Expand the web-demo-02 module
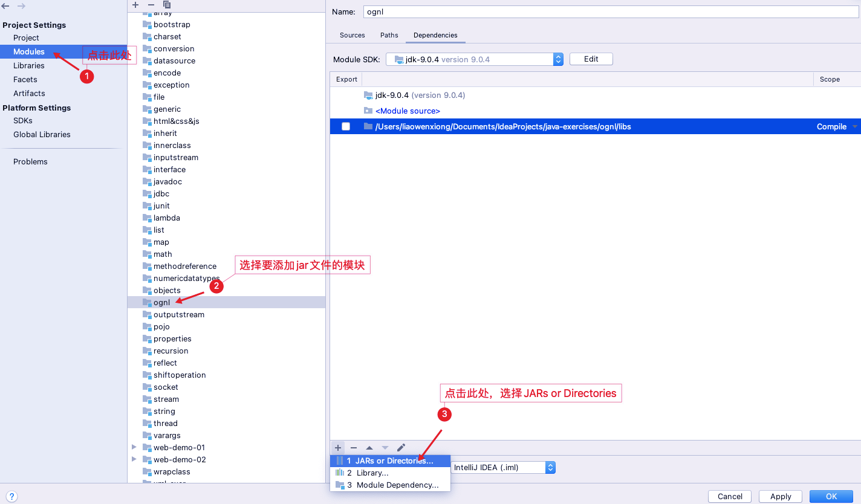Screen dimensions: 861x504 (134, 460)
